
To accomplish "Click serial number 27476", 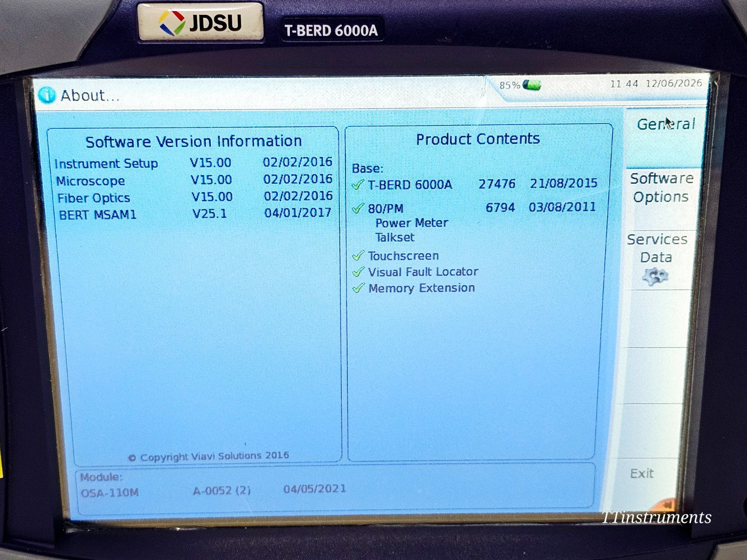I will 497,184.
